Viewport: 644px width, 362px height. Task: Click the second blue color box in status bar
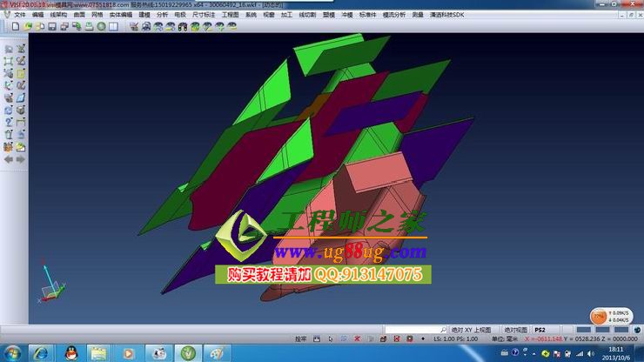tap(602, 330)
